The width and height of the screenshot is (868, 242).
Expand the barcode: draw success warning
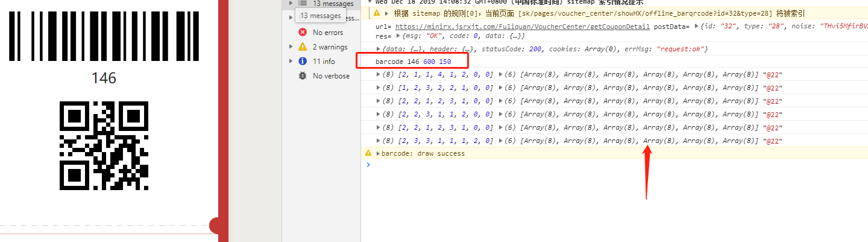click(378, 153)
